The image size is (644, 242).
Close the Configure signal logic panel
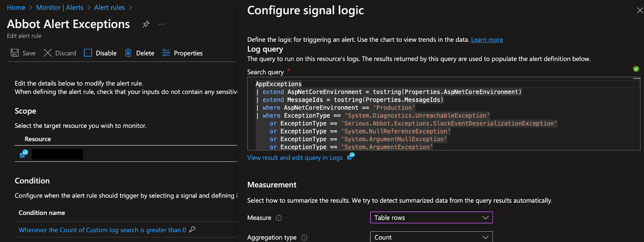pyautogui.click(x=640, y=10)
